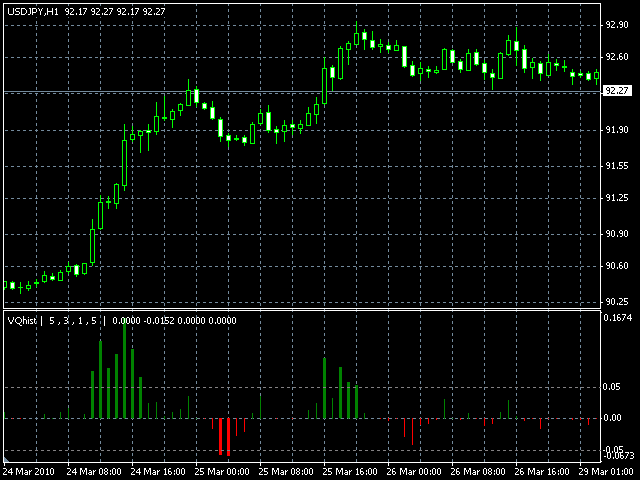
Task: Click the 92.60 price axis label
Action: (617, 57)
